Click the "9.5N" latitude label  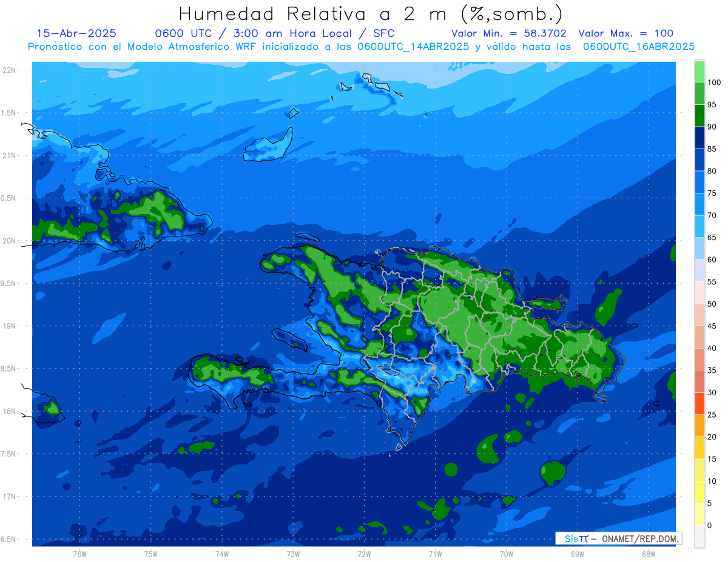tap(8, 283)
